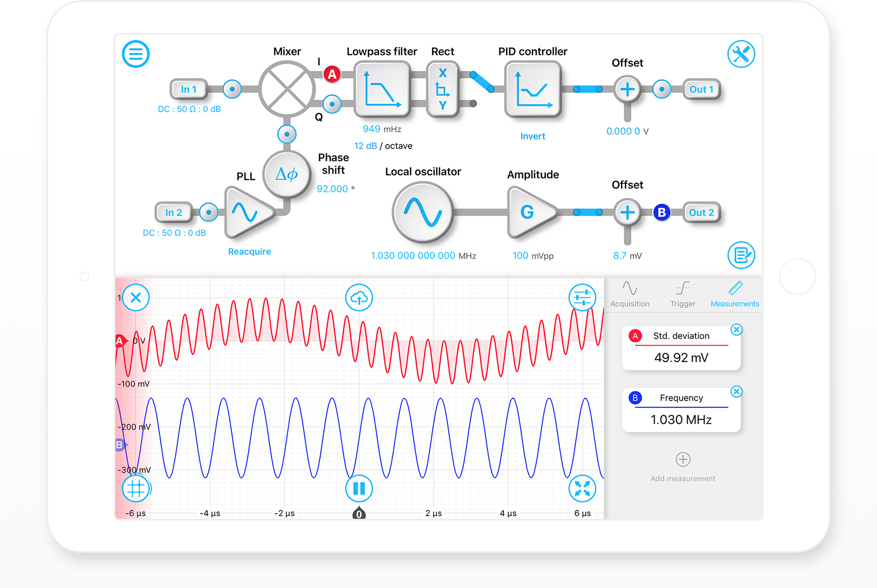Screen dimensions: 877x588
Task: Pause the waveform acquisition
Action: [x=359, y=489]
